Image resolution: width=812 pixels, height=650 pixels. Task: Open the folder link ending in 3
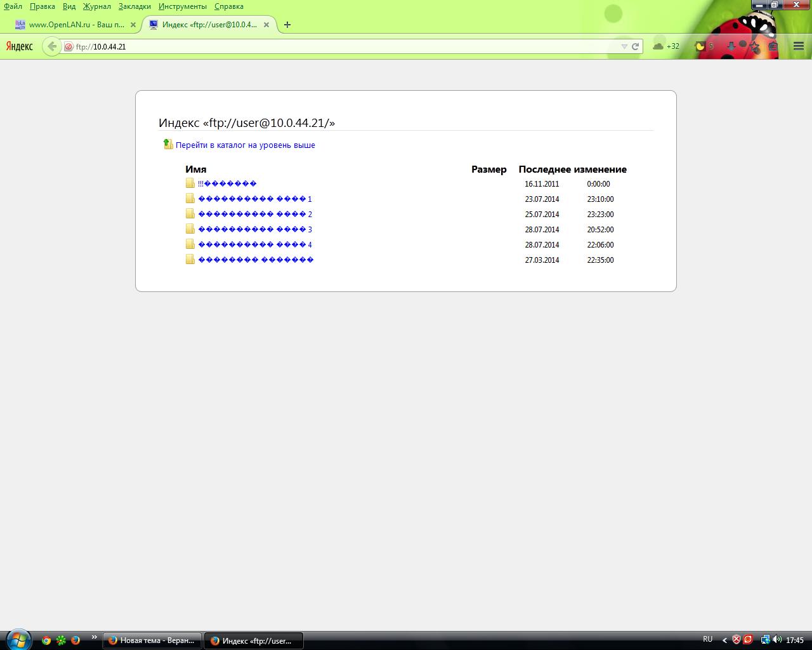pos(255,229)
